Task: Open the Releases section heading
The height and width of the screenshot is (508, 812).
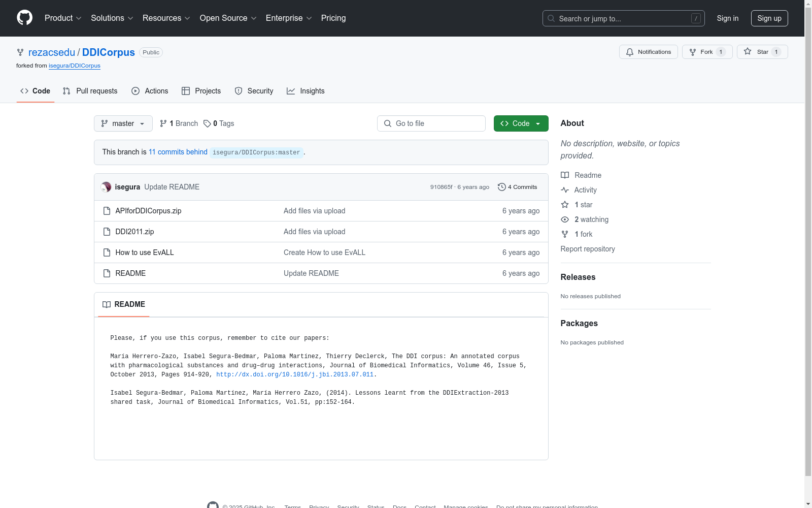Action: (578, 277)
